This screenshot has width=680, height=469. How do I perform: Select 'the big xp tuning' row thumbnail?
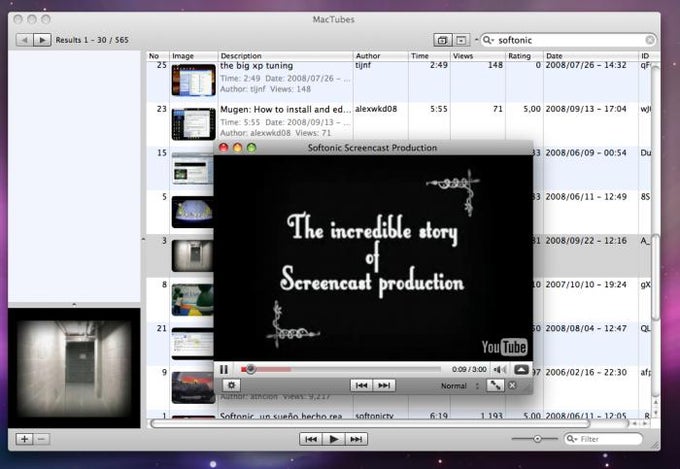(193, 80)
